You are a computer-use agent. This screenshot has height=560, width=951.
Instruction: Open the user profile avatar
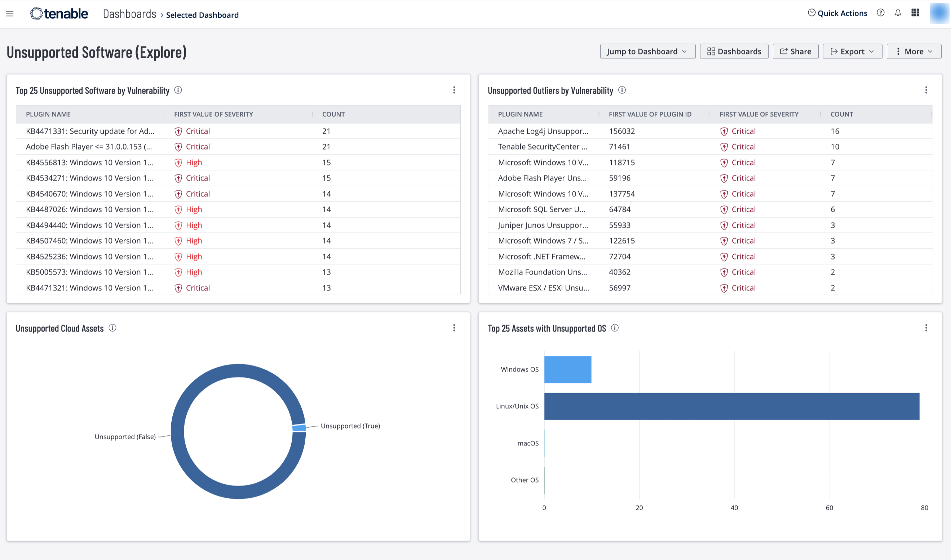[939, 13]
